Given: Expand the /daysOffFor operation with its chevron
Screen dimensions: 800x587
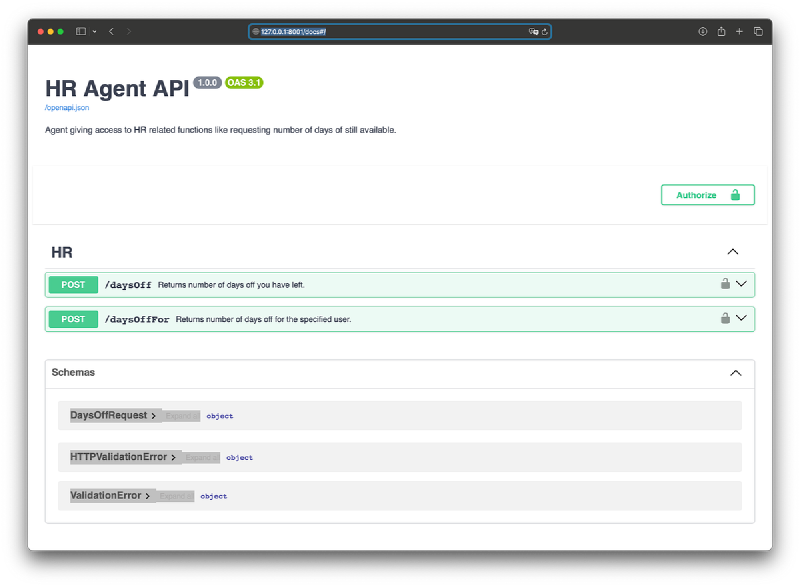Looking at the screenshot, I should click(x=741, y=318).
